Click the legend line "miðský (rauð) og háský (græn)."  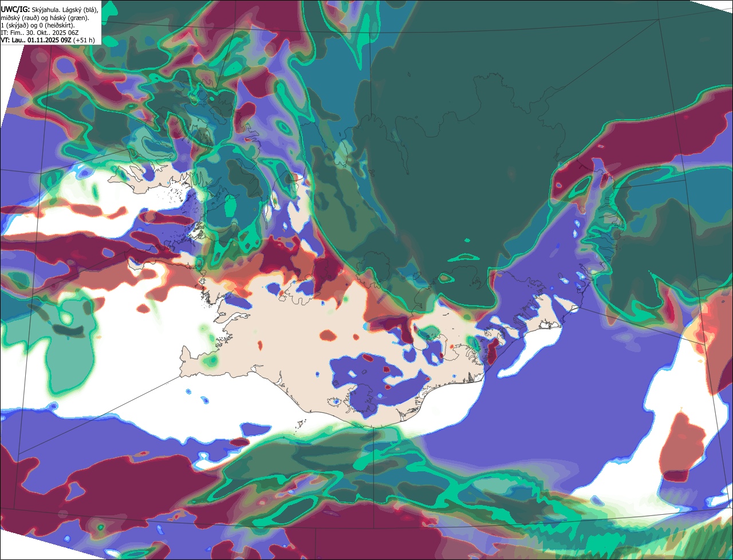(x=45, y=18)
